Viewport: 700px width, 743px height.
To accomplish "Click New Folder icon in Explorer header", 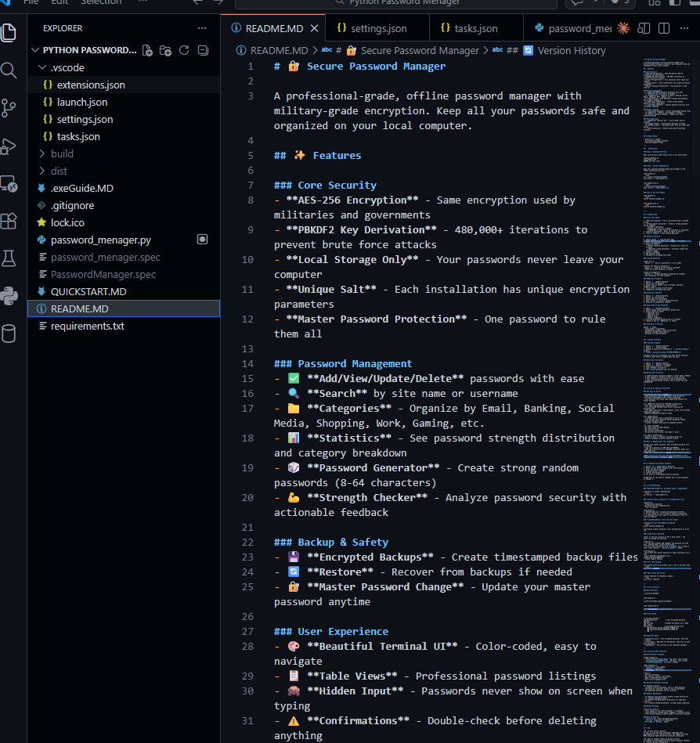I will [x=165, y=50].
